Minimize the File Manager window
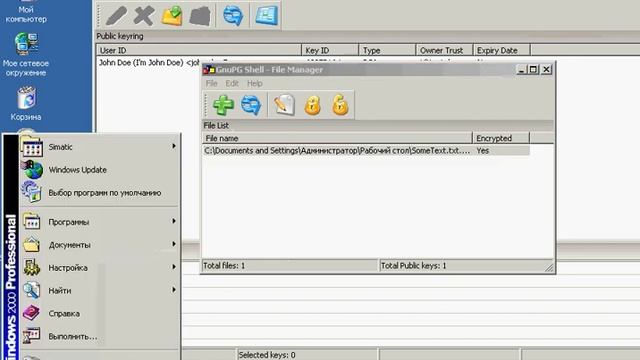640x360 pixels. (x=521, y=69)
